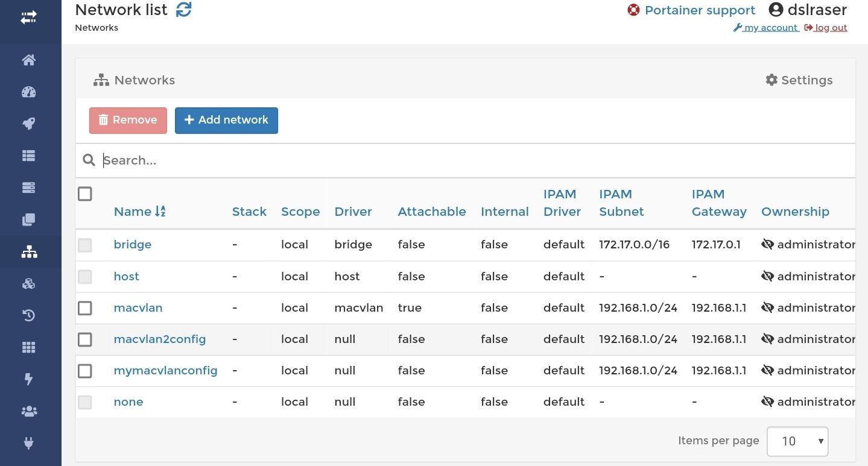The width and height of the screenshot is (868, 466).
Task: Open Stacks list icon in sidebar
Action: (29, 156)
